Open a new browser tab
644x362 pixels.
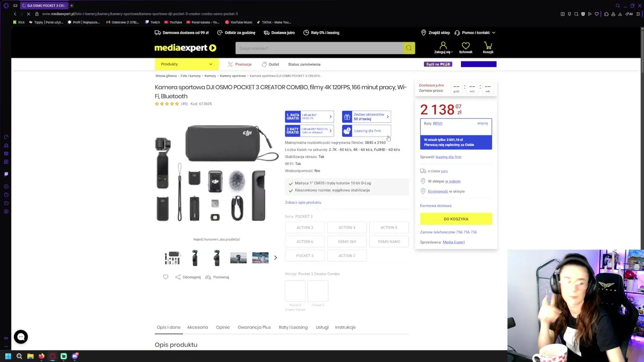click(71, 6)
